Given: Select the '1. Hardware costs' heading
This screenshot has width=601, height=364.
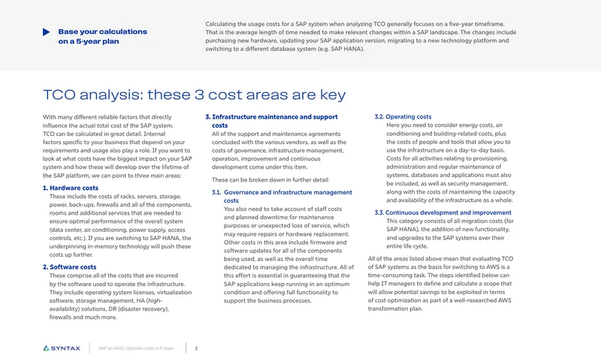Looking at the screenshot, I should click(x=71, y=188).
